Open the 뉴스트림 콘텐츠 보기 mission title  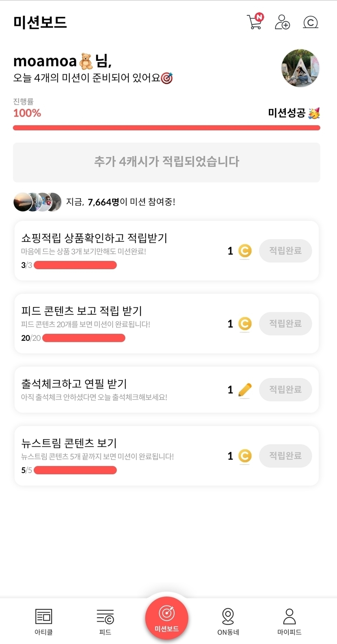point(69,443)
